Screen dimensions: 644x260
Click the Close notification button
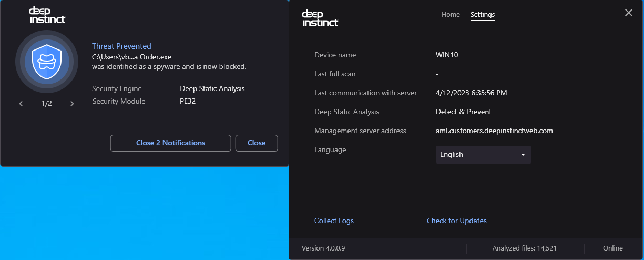(x=257, y=143)
